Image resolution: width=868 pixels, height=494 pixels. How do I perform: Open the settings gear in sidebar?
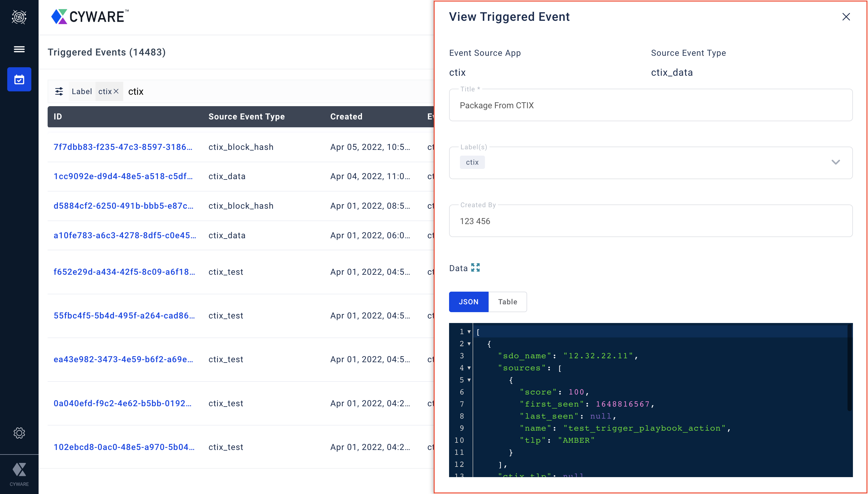tap(19, 433)
